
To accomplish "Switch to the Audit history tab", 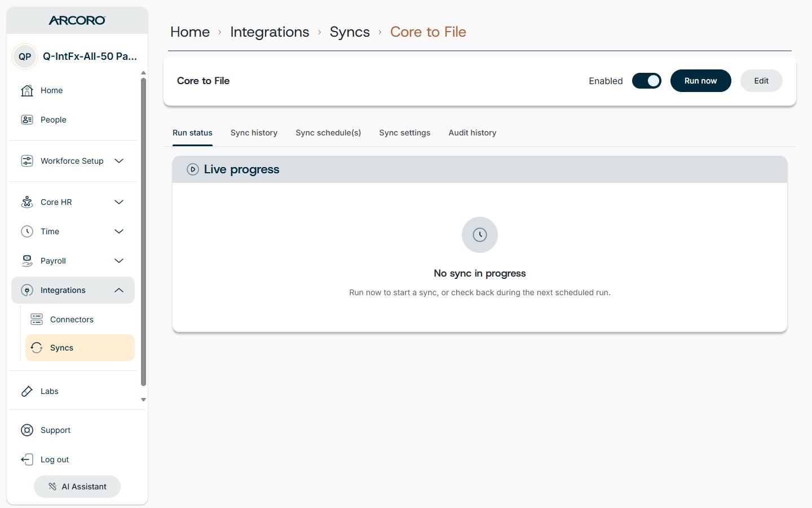I will [473, 133].
